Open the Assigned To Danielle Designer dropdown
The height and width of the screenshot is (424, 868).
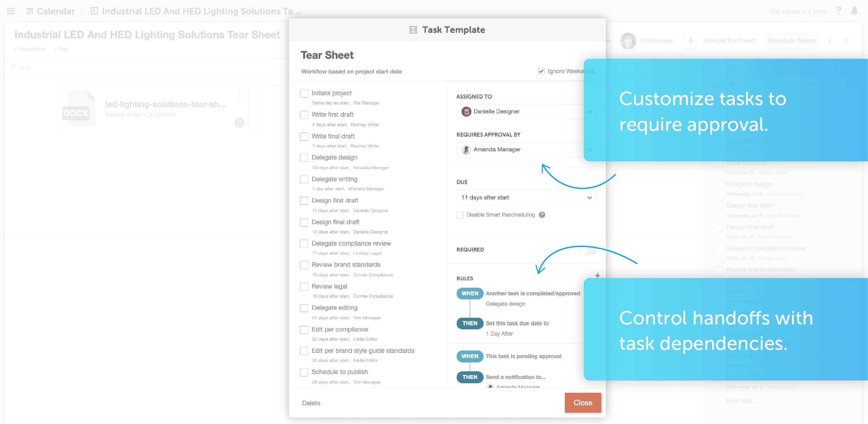coord(526,112)
